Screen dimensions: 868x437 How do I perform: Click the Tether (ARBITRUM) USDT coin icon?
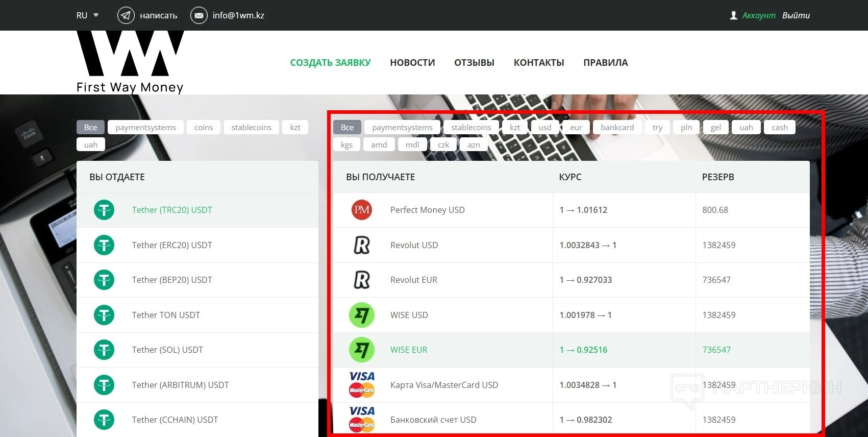(104, 385)
